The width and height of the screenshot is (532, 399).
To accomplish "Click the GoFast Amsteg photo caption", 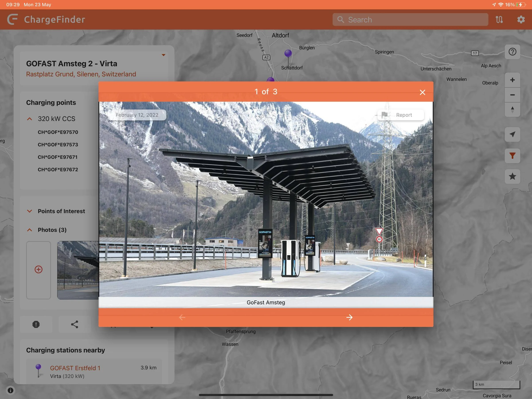I will point(266,302).
